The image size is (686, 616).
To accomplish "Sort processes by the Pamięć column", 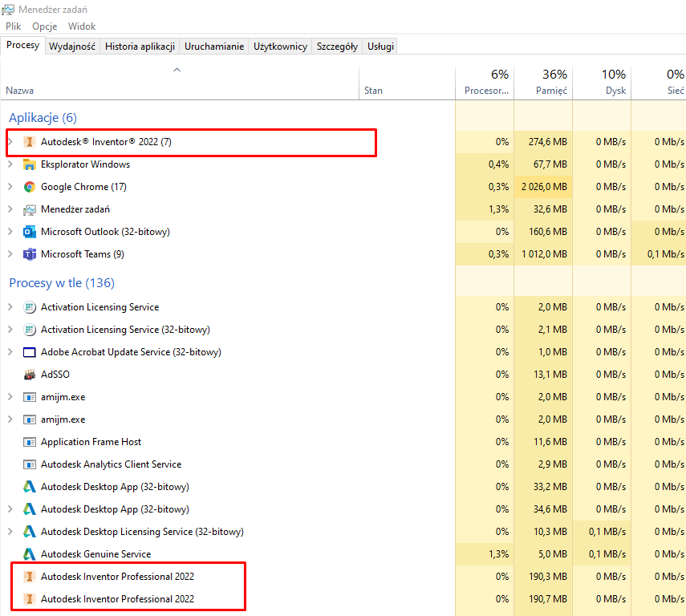I will pyautogui.click(x=550, y=83).
